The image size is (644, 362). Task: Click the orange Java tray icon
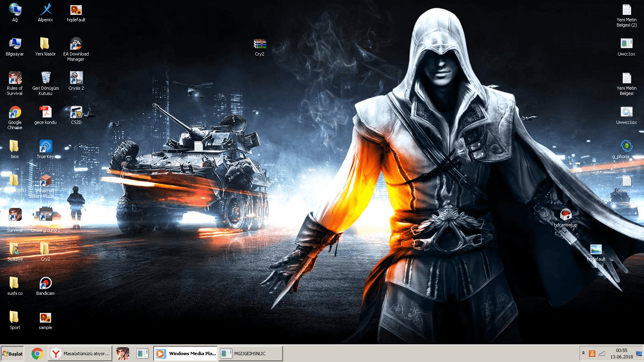[x=592, y=354]
